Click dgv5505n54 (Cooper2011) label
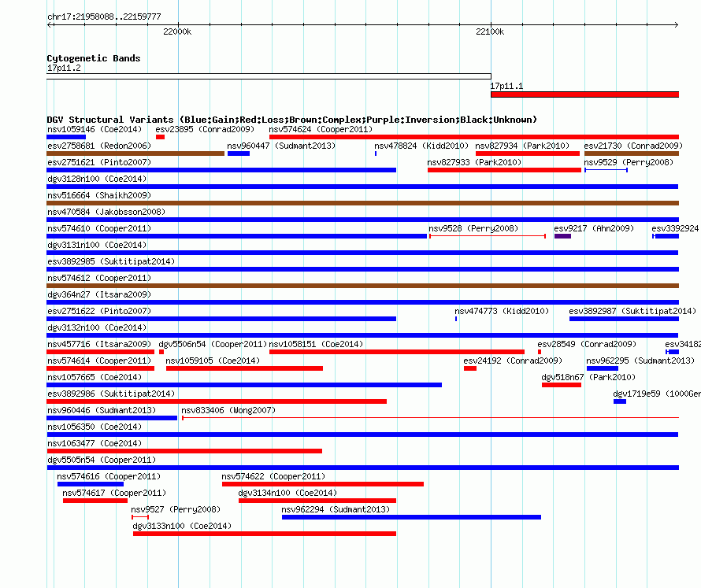 click(x=102, y=460)
